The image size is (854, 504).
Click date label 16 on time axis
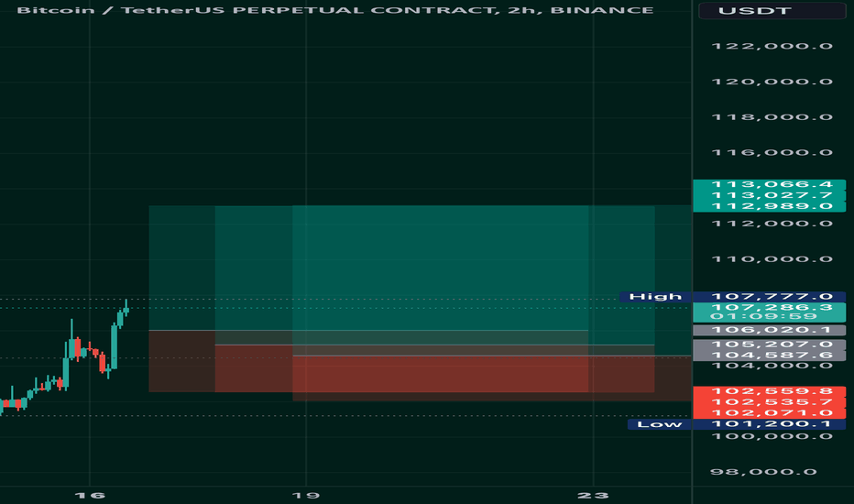(89, 495)
